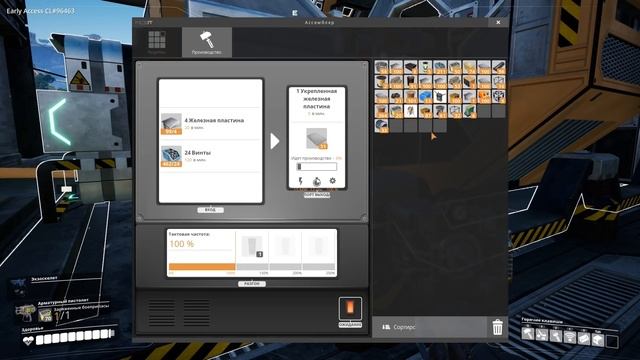This screenshot has width=640, height=360.
Task: Click the Early Access CL#96463 text
Action: coord(40,11)
